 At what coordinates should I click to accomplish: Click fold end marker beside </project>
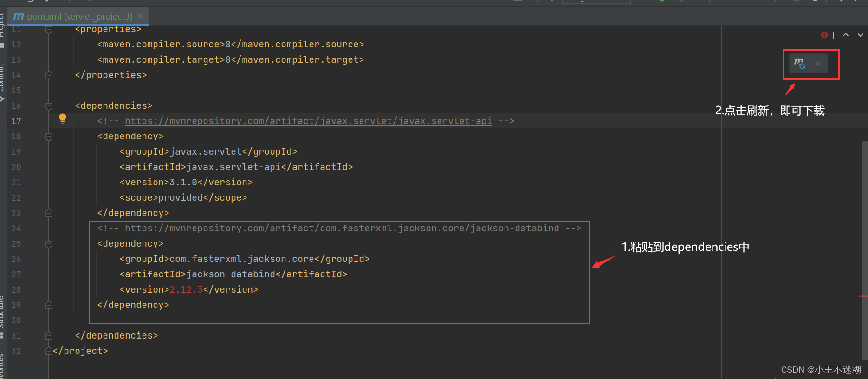click(x=49, y=351)
